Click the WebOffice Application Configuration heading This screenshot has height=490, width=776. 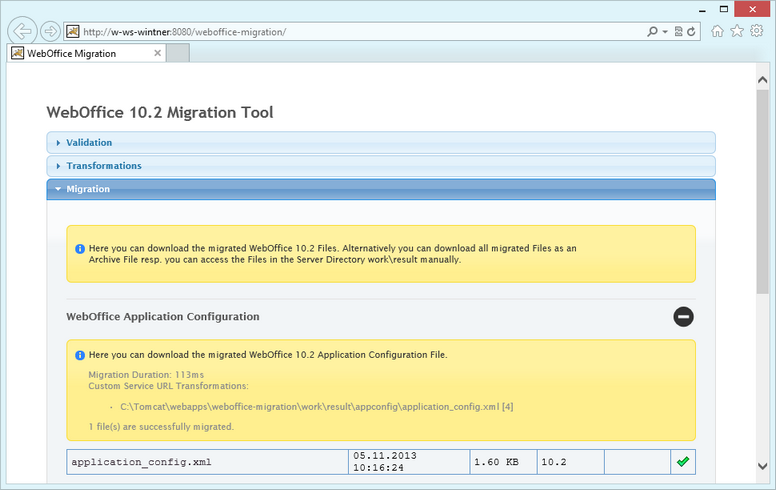point(163,317)
